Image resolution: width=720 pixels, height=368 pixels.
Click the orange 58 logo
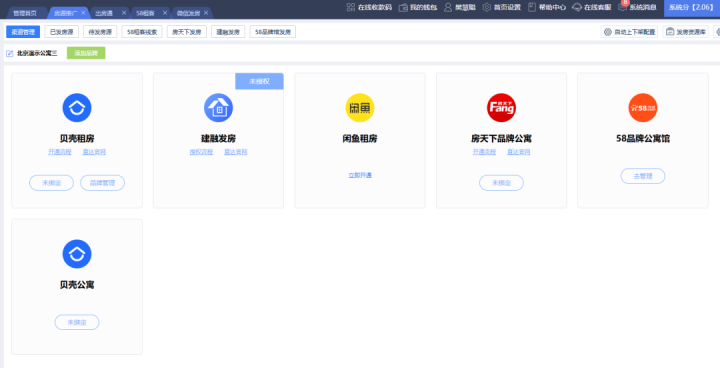click(642, 108)
